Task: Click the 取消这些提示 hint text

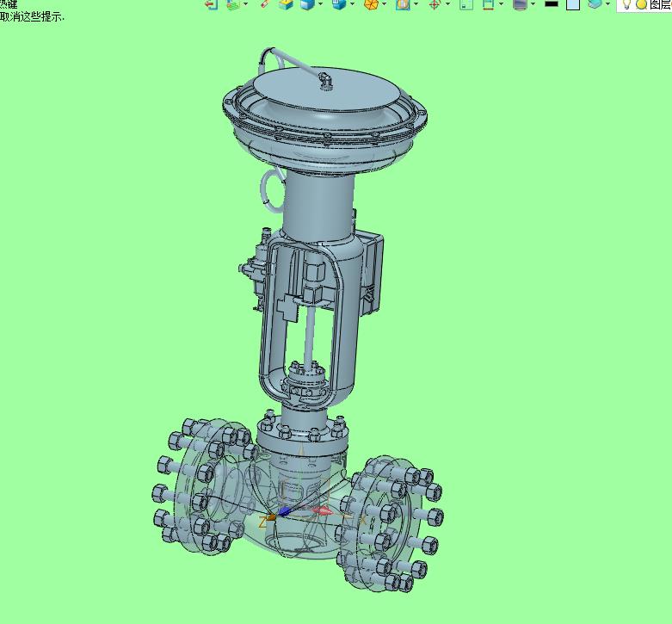Action: coord(31,16)
